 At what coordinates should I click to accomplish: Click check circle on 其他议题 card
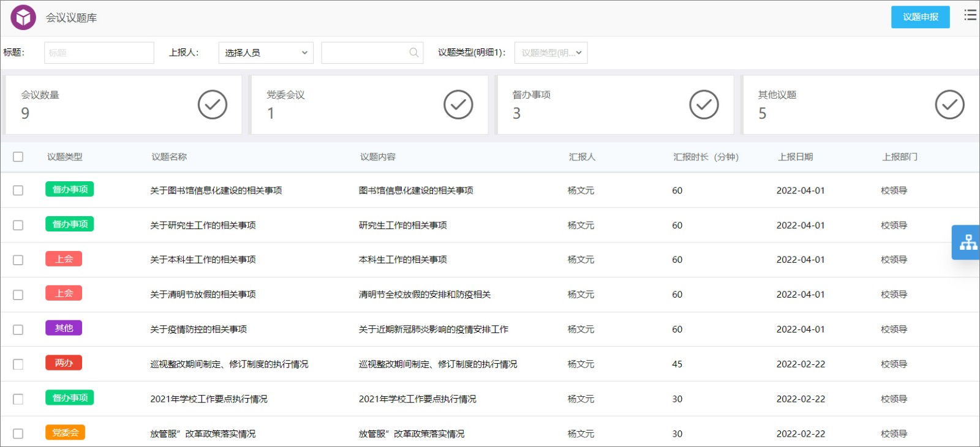coord(949,105)
